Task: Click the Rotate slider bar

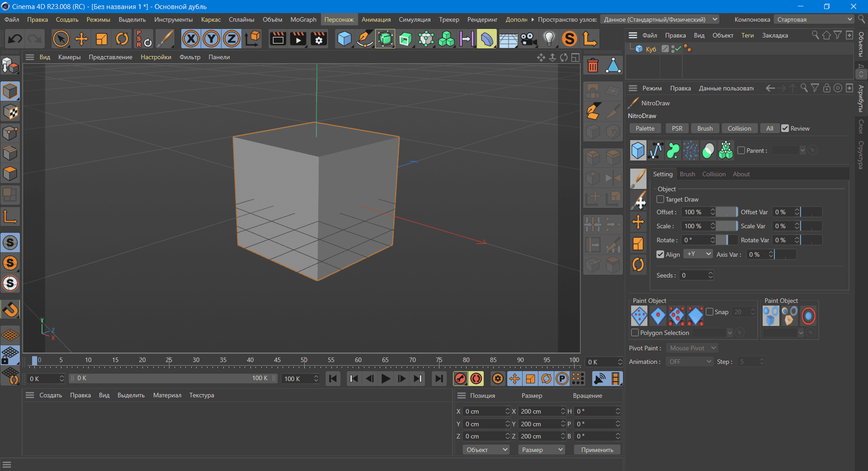Action: 726,240
